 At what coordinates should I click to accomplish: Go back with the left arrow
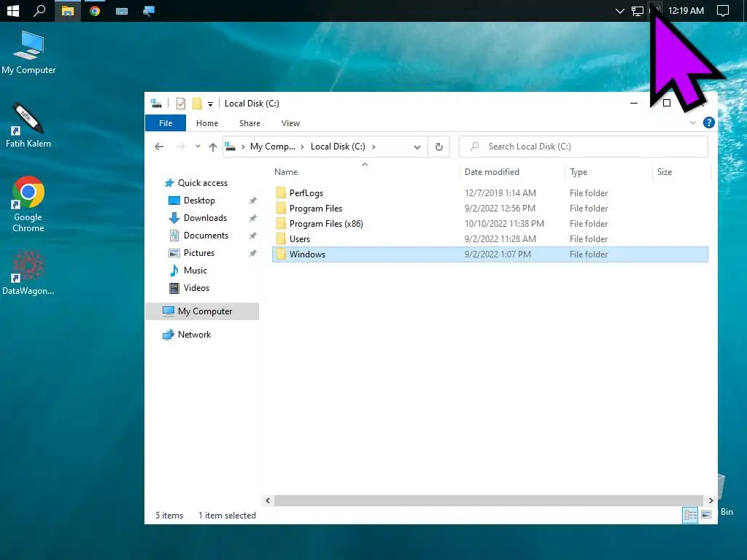click(x=159, y=147)
